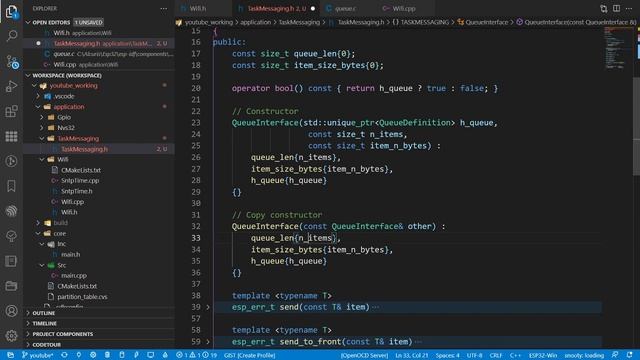Change the CRLF end of line sequence

[x=496, y=355]
